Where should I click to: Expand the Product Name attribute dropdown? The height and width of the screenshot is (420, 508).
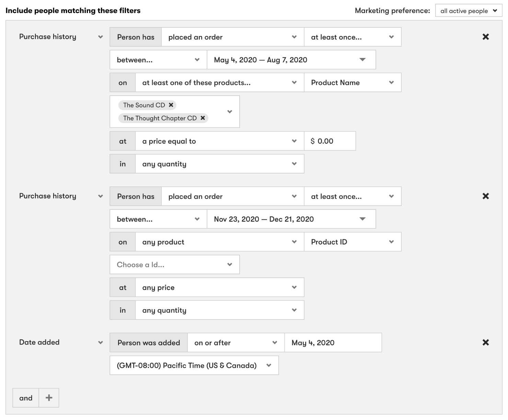352,83
